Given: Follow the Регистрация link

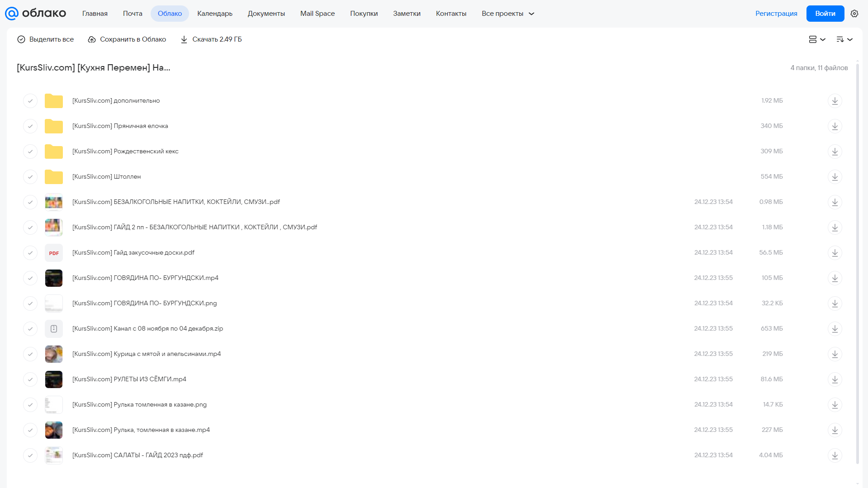Looking at the screenshot, I should [776, 14].
